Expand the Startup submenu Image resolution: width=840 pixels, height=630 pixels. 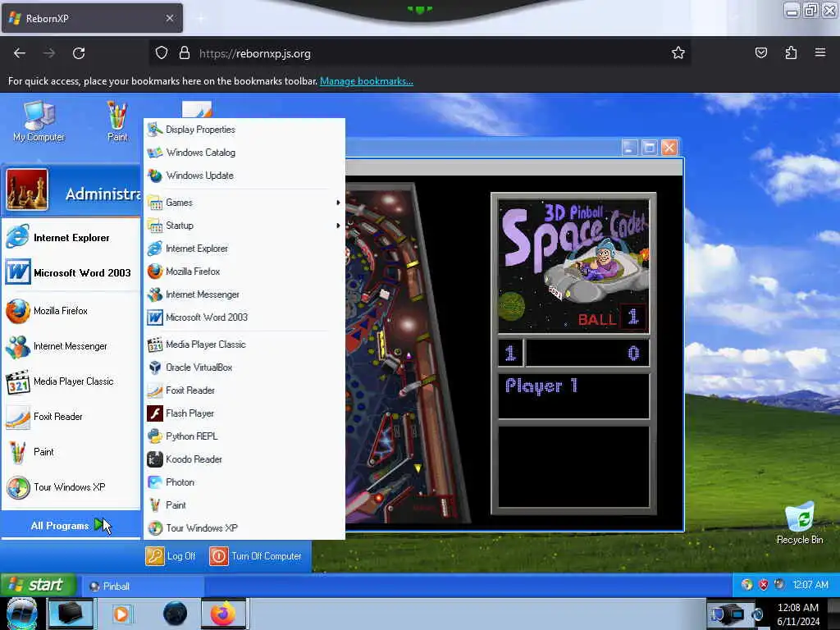244,226
